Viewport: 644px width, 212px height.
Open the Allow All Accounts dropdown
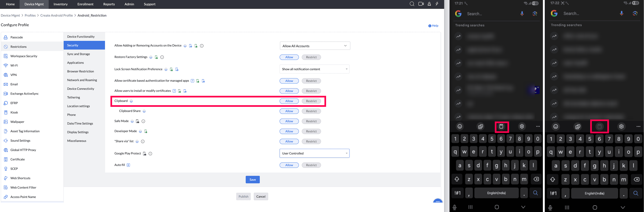click(x=315, y=46)
